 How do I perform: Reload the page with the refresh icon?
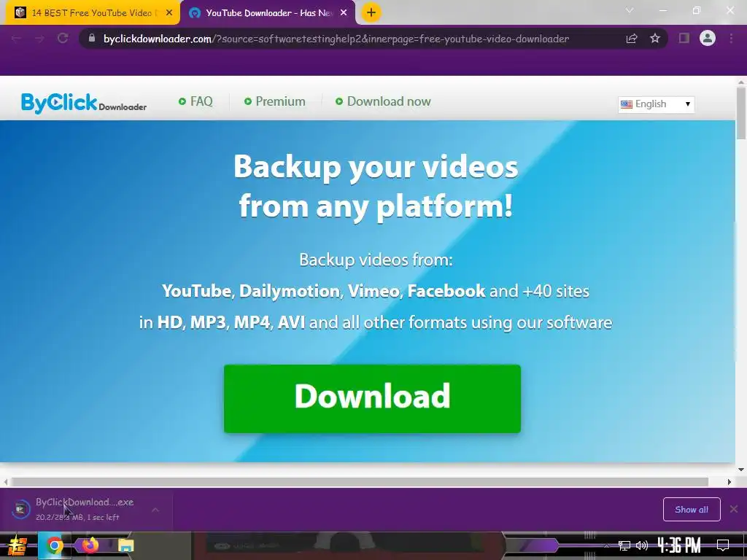pyautogui.click(x=63, y=38)
